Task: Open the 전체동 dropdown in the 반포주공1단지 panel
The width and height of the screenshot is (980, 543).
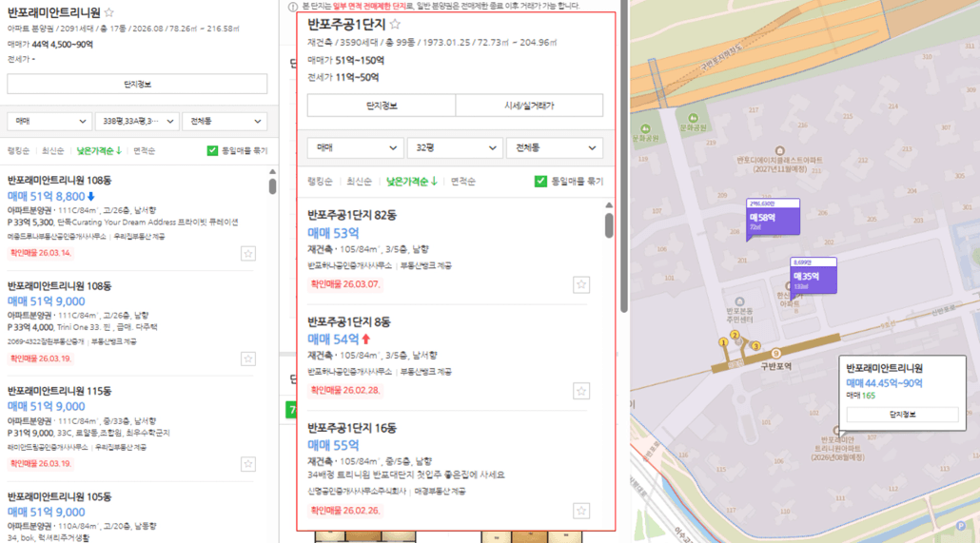Action: click(555, 148)
